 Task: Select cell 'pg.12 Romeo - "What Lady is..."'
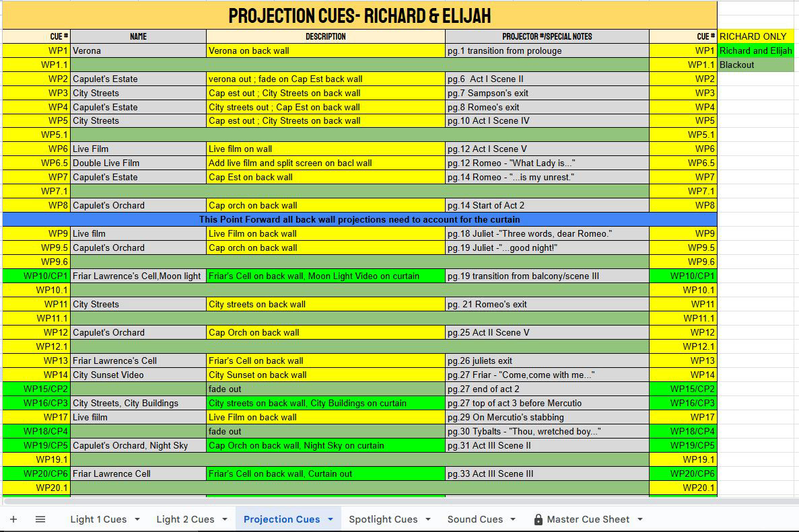tap(547, 163)
